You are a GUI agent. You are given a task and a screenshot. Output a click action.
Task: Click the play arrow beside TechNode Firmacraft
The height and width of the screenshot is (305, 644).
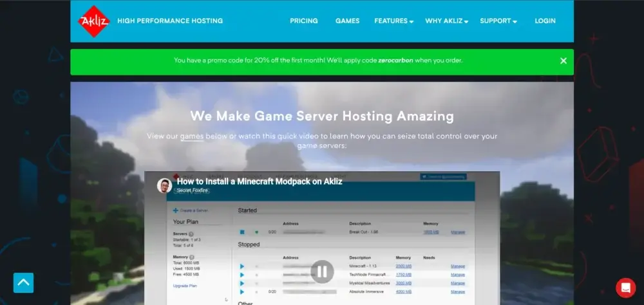click(242, 275)
